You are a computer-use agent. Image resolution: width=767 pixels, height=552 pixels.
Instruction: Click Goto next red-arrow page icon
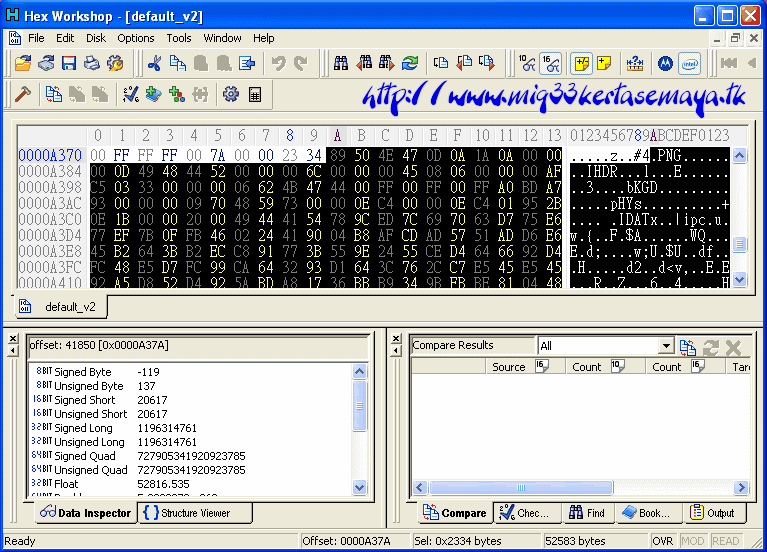pyautogui.click(x=487, y=63)
